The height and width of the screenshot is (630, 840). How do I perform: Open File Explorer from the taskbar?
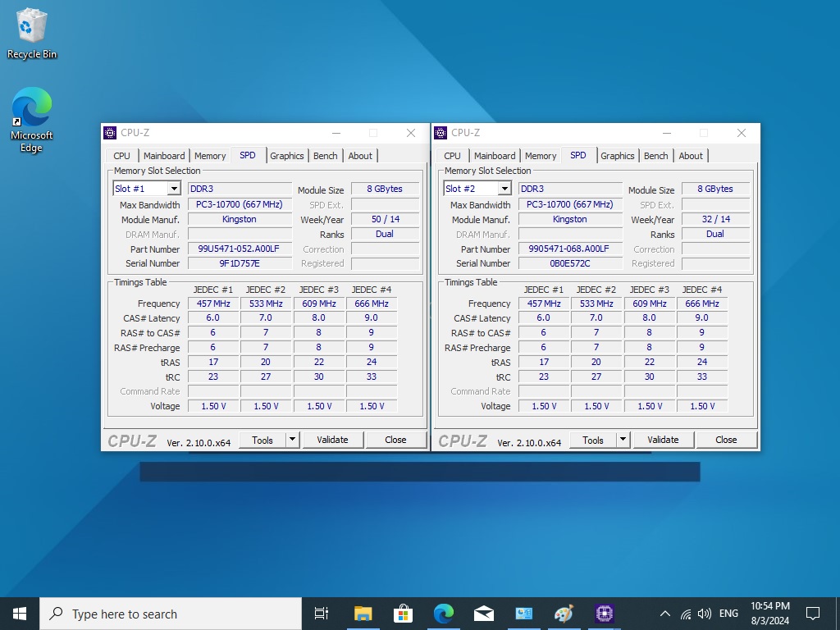(x=363, y=614)
